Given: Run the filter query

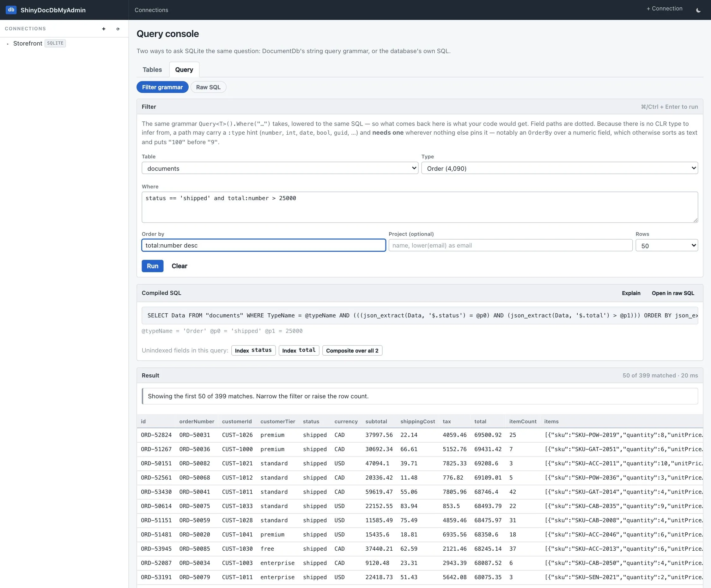Looking at the screenshot, I should coord(152,266).
